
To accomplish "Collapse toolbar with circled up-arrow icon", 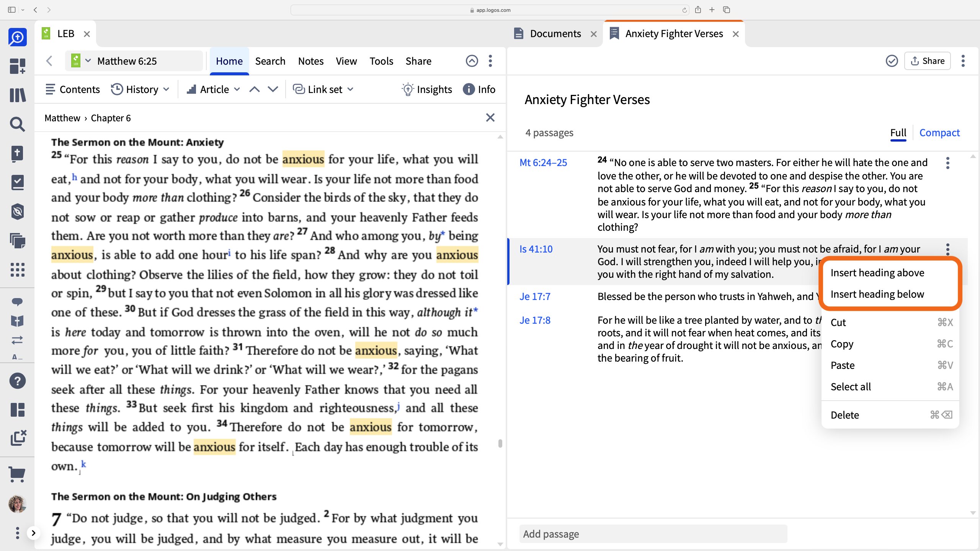I will tap(472, 61).
